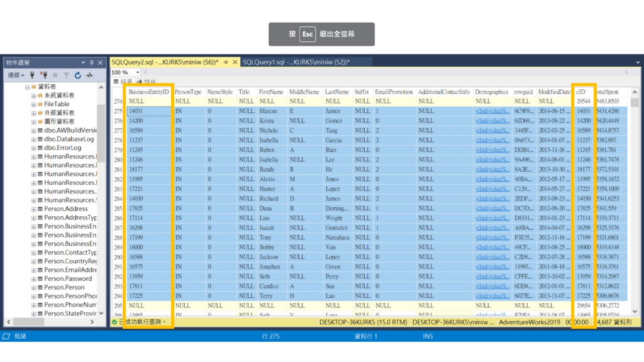Open the Demographics link in Marcus row
The width and height of the screenshot is (644, 362).
[x=492, y=111]
